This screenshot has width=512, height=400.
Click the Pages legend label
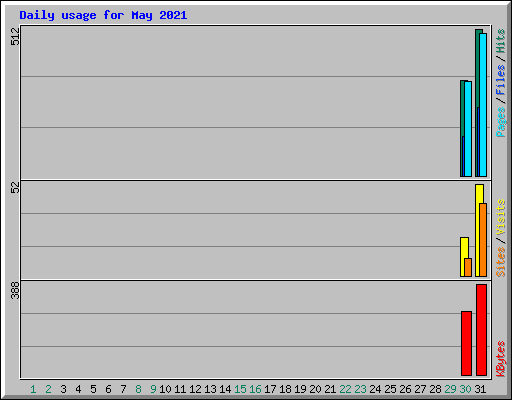[500, 122]
